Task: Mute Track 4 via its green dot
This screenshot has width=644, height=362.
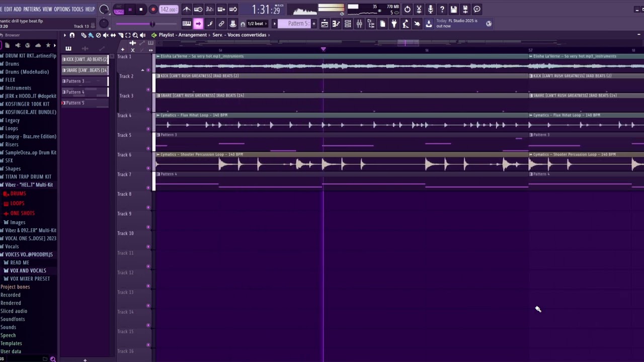Action: [x=148, y=129]
